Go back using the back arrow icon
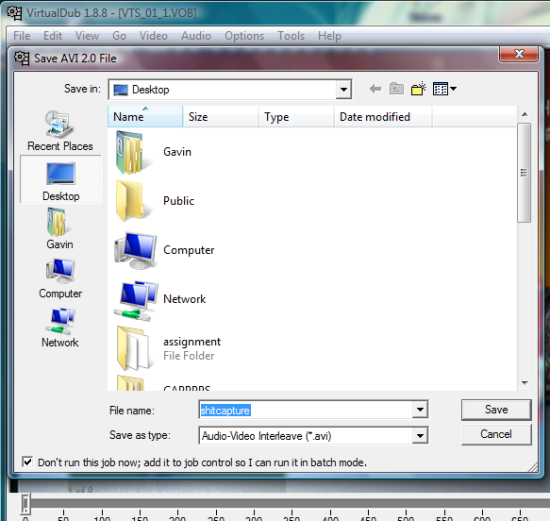 pyautogui.click(x=375, y=89)
